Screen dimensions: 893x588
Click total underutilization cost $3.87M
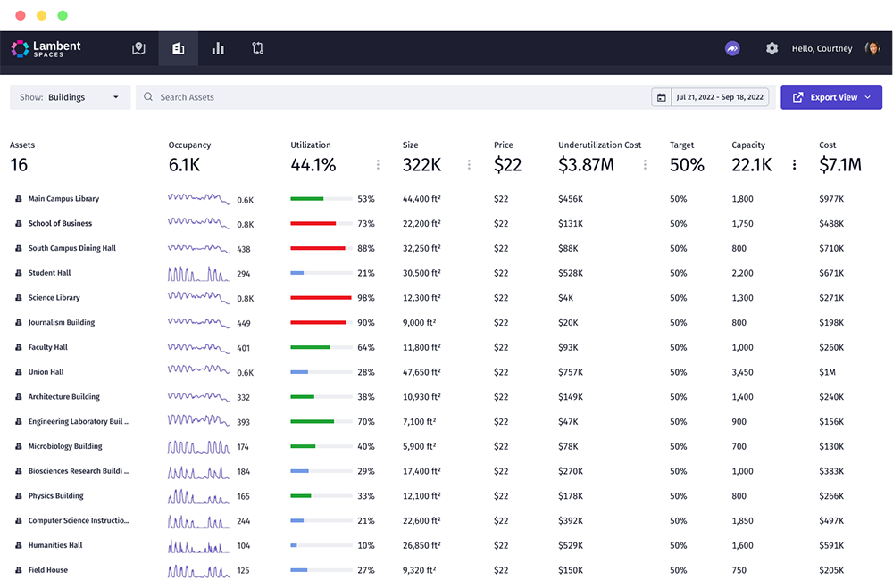(x=586, y=165)
